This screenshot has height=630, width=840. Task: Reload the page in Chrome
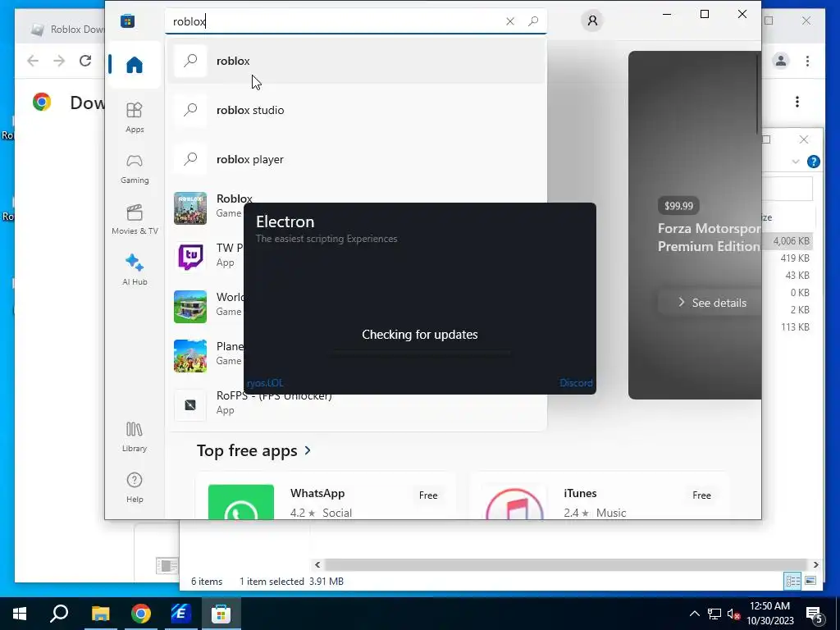click(85, 61)
